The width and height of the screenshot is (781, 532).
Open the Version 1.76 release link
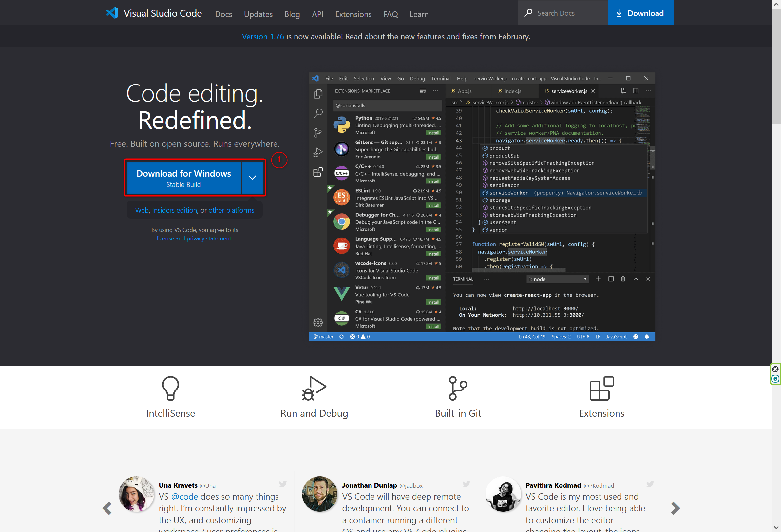[x=263, y=37]
